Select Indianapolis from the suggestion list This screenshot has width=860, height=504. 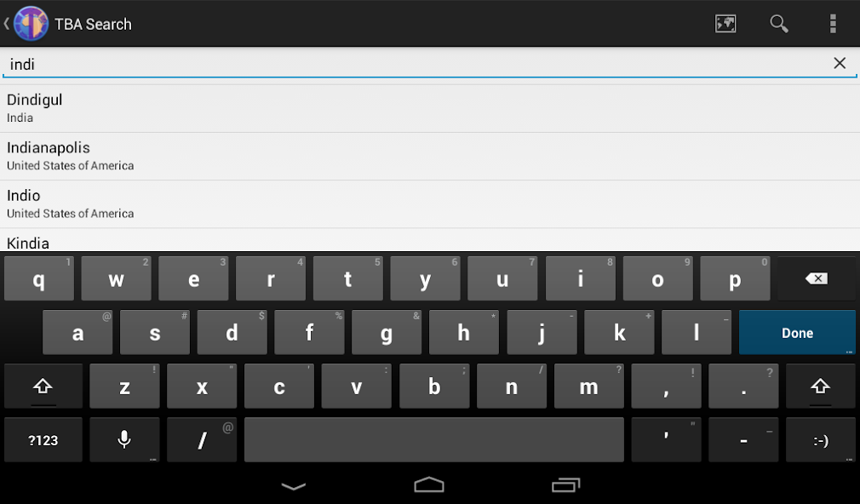click(430, 157)
